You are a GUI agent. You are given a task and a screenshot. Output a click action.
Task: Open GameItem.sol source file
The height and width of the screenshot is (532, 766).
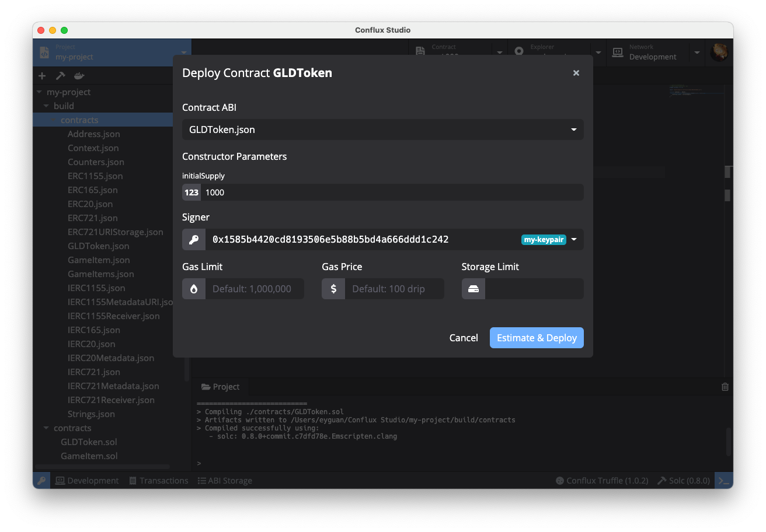pos(89,456)
